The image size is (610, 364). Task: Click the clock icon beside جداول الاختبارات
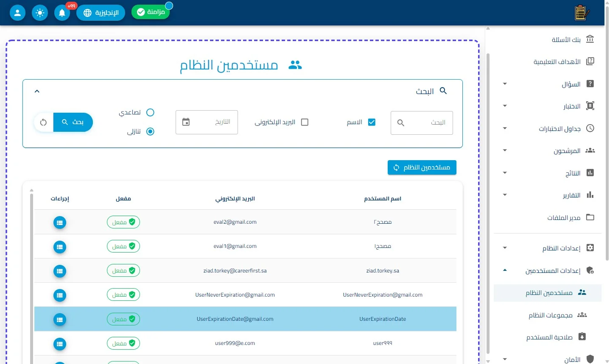[590, 128]
